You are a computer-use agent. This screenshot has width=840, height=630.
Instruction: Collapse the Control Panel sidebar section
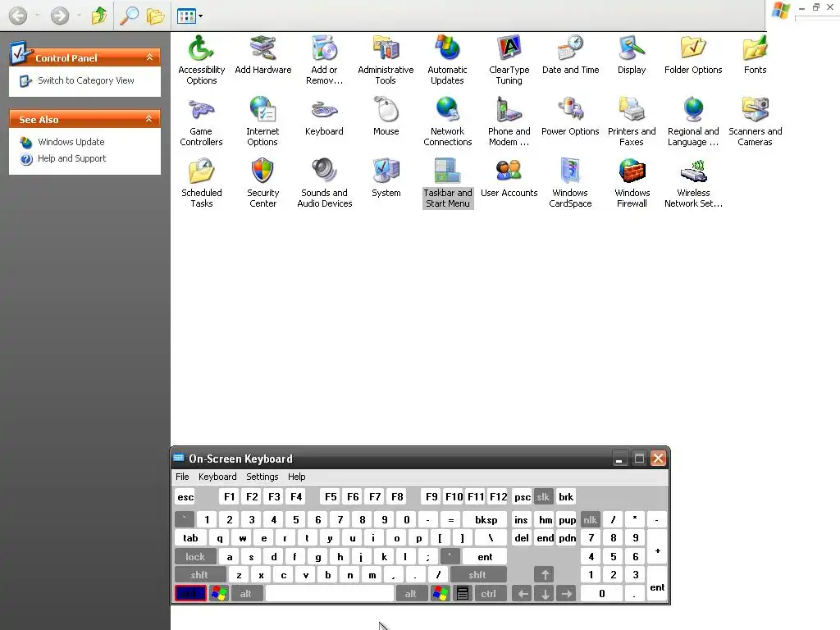(x=149, y=57)
